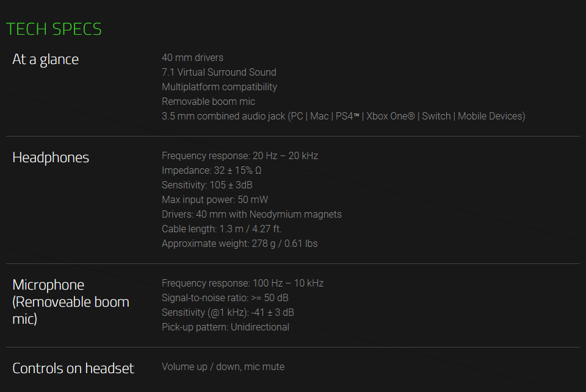This screenshot has height=392, width=586.
Task: Click the Neodymium magnets drivers line
Action: tap(252, 215)
